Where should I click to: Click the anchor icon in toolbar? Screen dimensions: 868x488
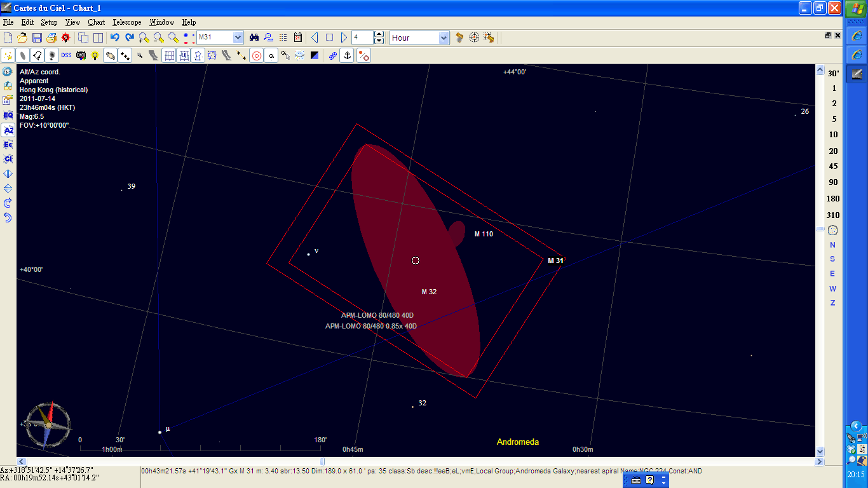click(347, 56)
